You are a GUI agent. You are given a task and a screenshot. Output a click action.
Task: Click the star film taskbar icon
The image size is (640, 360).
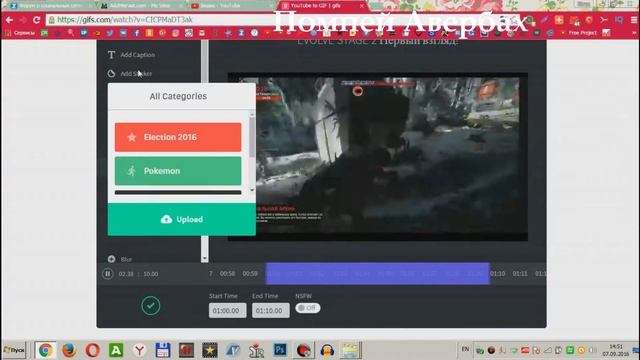click(210, 350)
